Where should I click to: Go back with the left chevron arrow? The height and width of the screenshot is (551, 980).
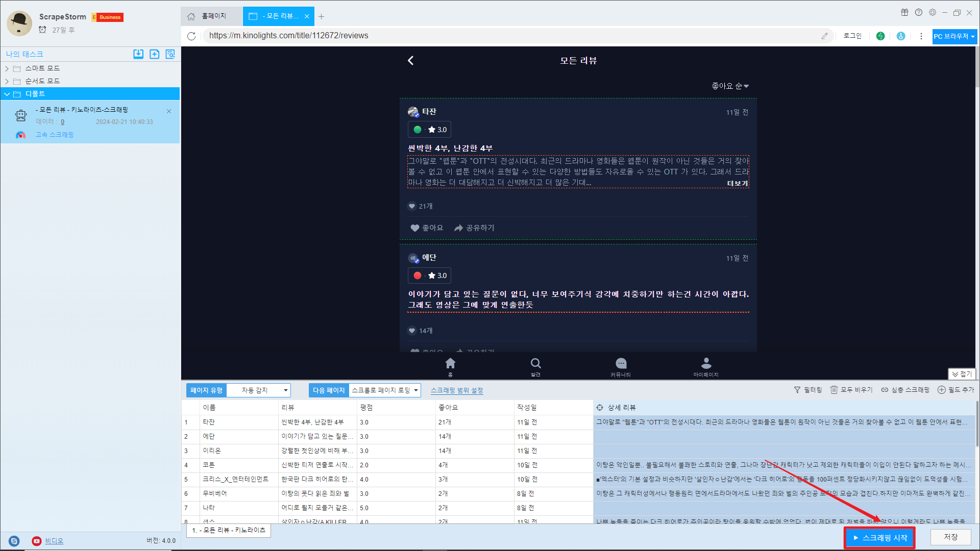[x=411, y=61]
